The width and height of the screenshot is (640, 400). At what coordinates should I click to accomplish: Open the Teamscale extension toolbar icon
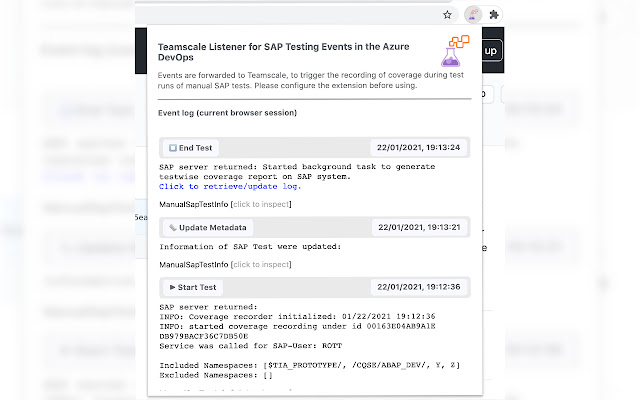(473, 15)
